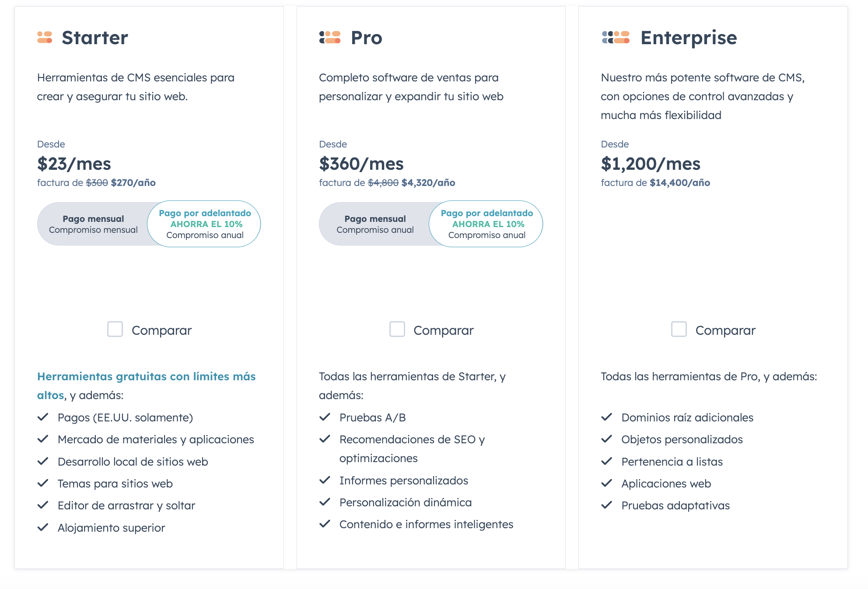This screenshot has height=589, width=868.
Task: Check Comparar under the Pro plan
Action: (397, 329)
